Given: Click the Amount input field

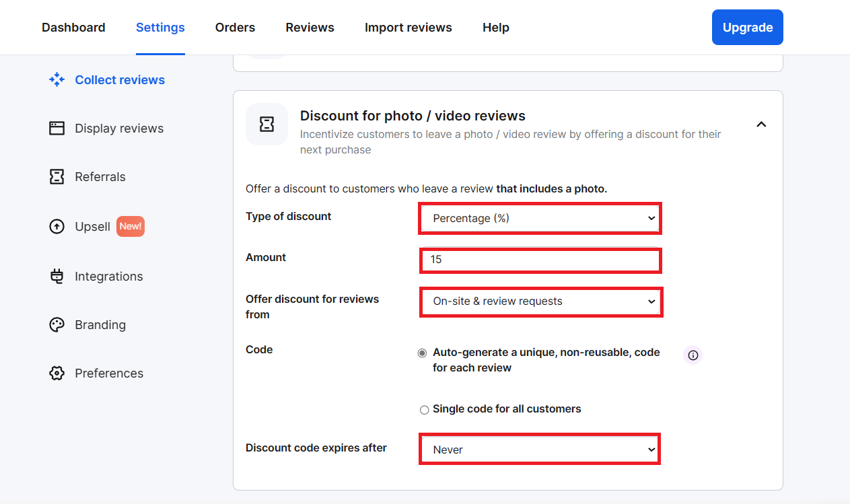Looking at the screenshot, I should (540, 260).
